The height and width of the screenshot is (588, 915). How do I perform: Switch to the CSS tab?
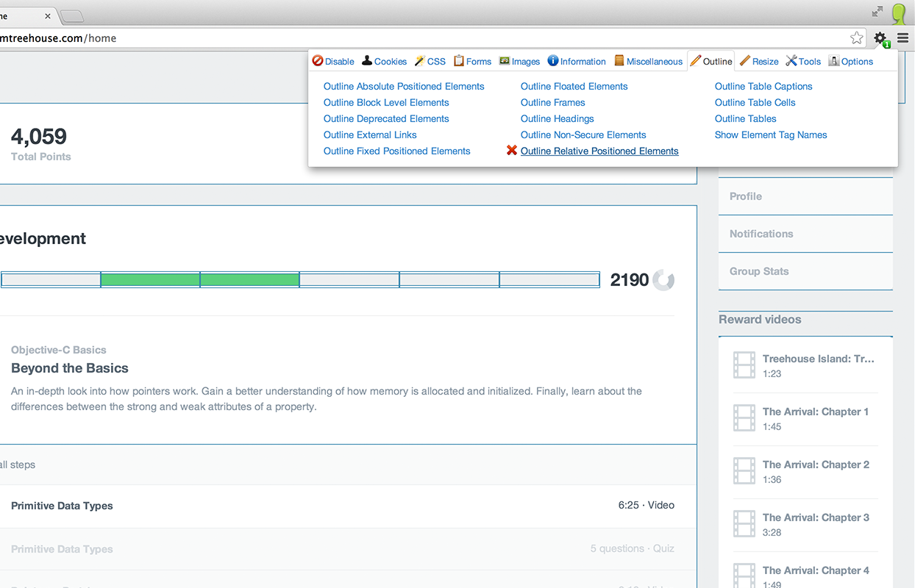430,62
